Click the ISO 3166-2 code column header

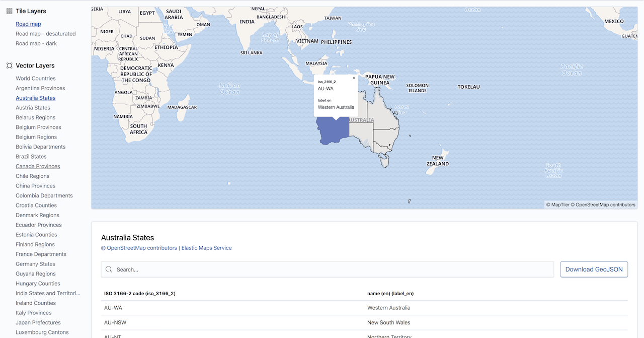(139, 293)
